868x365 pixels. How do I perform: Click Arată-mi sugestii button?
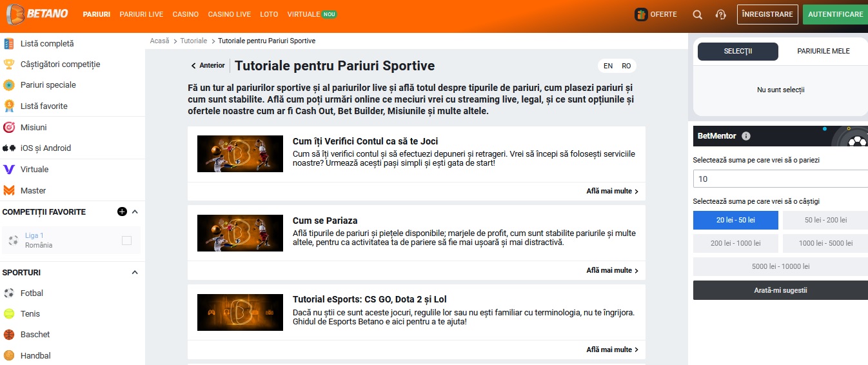(x=780, y=290)
